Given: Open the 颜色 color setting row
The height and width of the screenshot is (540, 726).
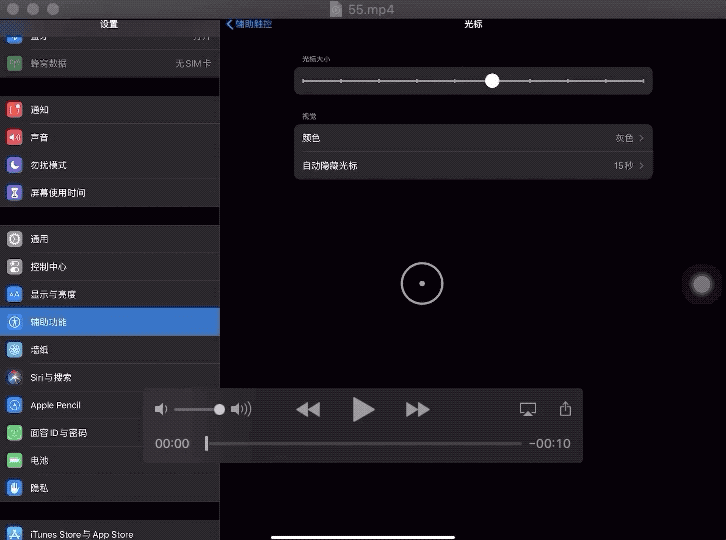Looking at the screenshot, I should coord(473,138).
